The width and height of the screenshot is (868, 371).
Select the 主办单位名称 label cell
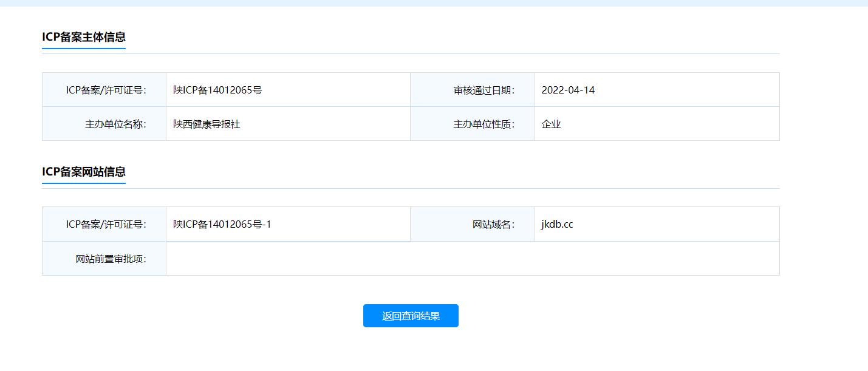click(x=103, y=123)
